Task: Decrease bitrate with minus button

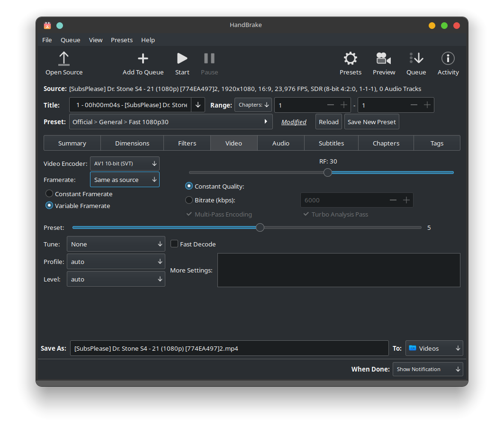Action: [x=393, y=200]
